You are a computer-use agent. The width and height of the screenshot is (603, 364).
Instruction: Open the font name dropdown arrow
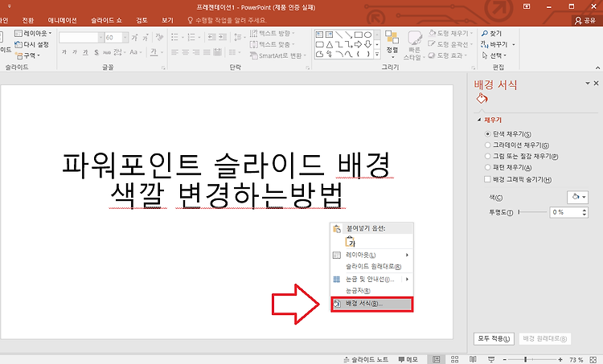tap(101, 37)
